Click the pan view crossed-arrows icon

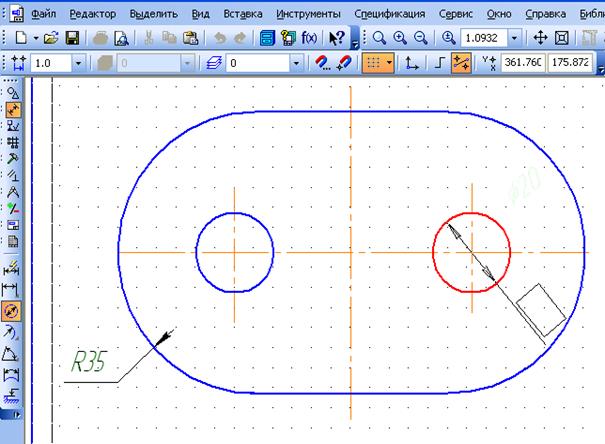pyautogui.click(x=540, y=38)
